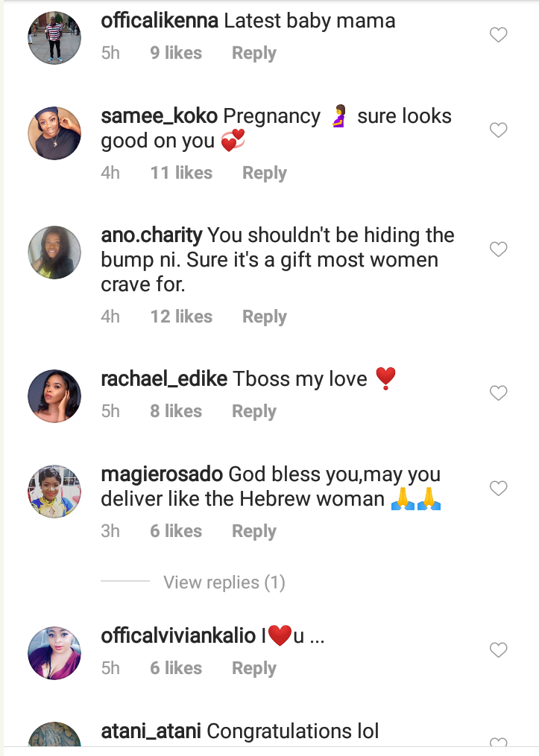
Task: Show the 9 likes on officalikenna's comment
Action: pyautogui.click(x=176, y=54)
